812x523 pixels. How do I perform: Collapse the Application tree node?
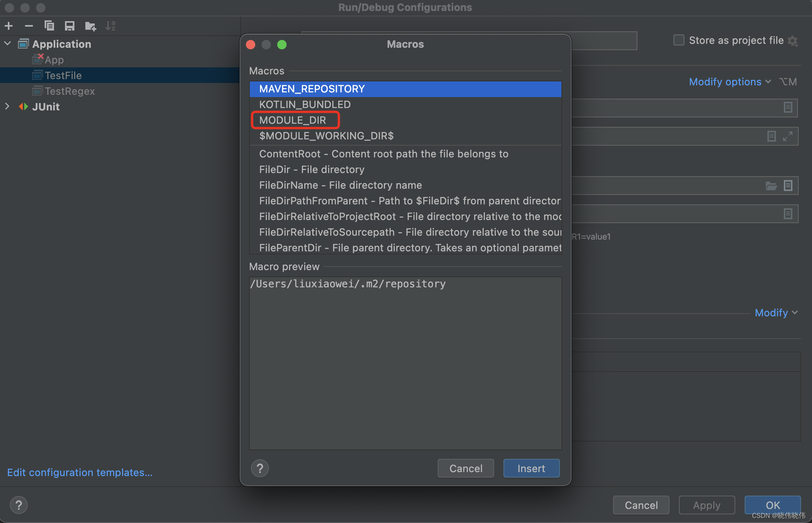point(7,43)
